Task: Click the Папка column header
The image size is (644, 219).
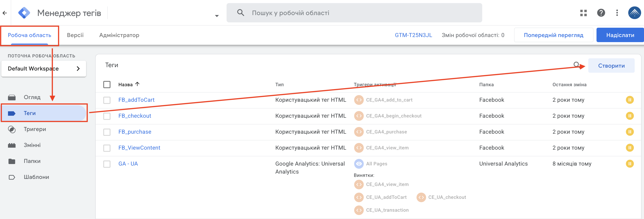Action: point(486,85)
